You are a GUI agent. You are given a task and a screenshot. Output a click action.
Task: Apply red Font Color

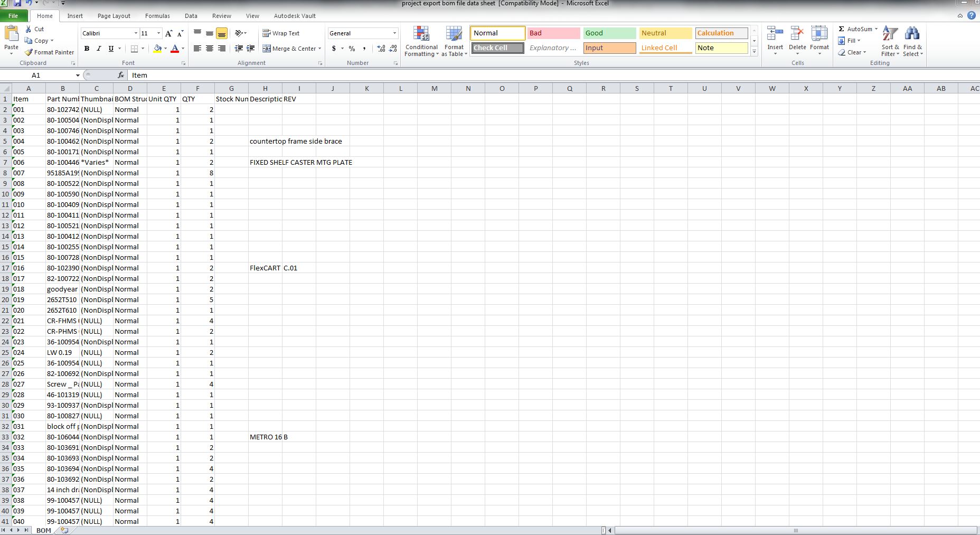pos(175,49)
